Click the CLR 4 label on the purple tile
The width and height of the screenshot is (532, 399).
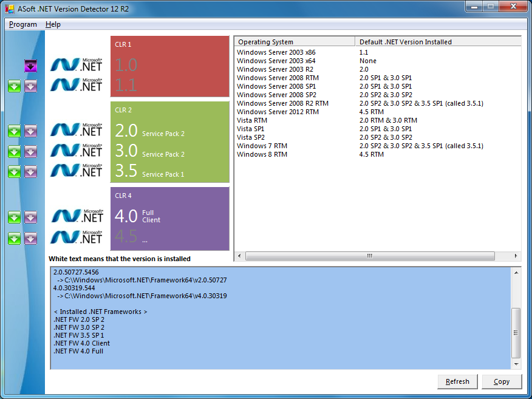(123, 196)
